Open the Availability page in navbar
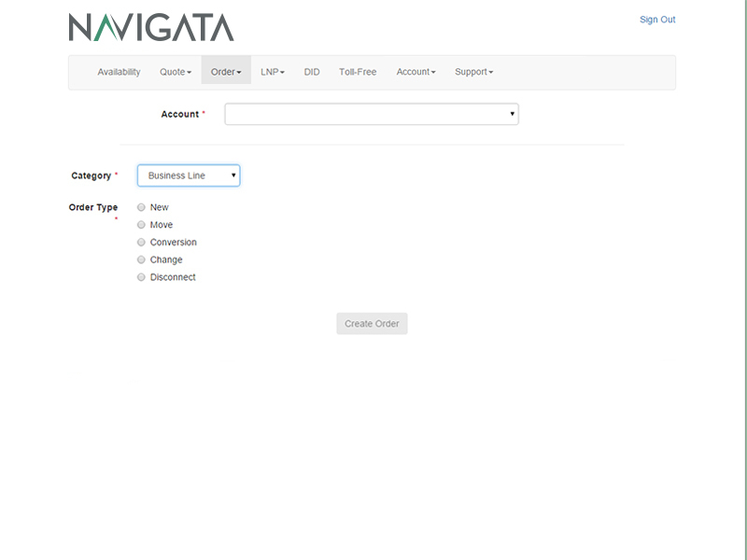The width and height of the screenshot is (747, 560). click(119, 72)
